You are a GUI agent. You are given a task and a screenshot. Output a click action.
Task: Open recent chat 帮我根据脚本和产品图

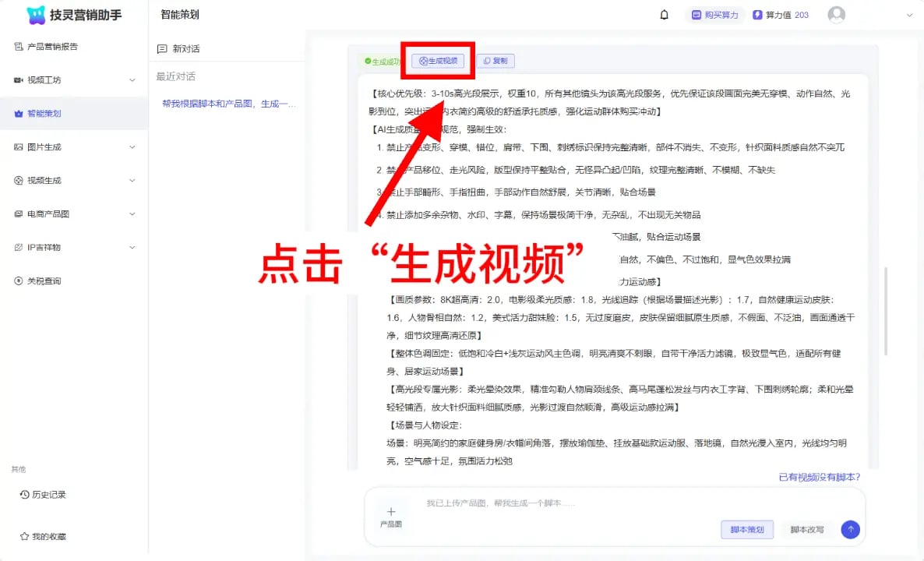pyautogui.click(x=228, y=104)
